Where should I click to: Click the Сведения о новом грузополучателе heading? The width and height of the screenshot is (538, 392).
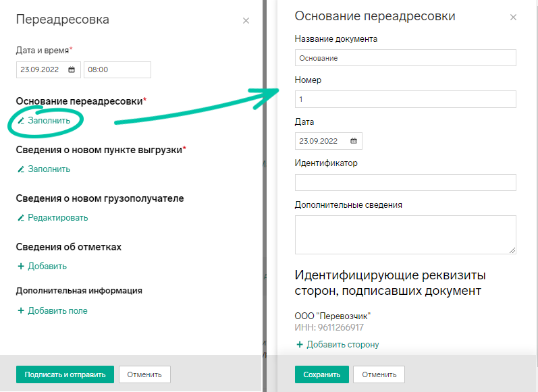tap(100, 198)
